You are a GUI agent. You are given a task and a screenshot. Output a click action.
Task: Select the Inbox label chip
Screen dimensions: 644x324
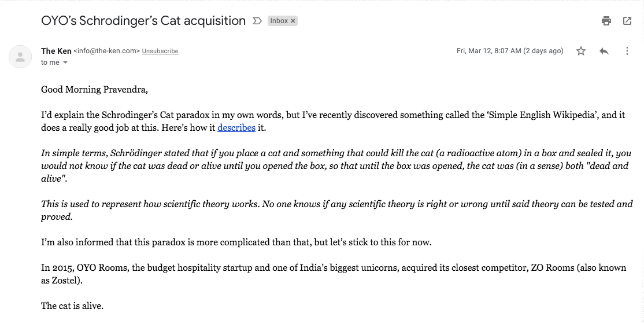point(279,21)
